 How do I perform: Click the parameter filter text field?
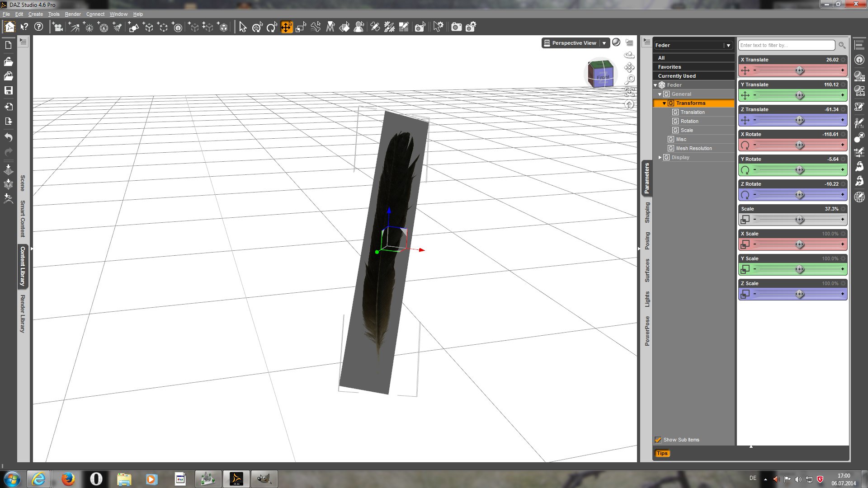click(786, 45)
